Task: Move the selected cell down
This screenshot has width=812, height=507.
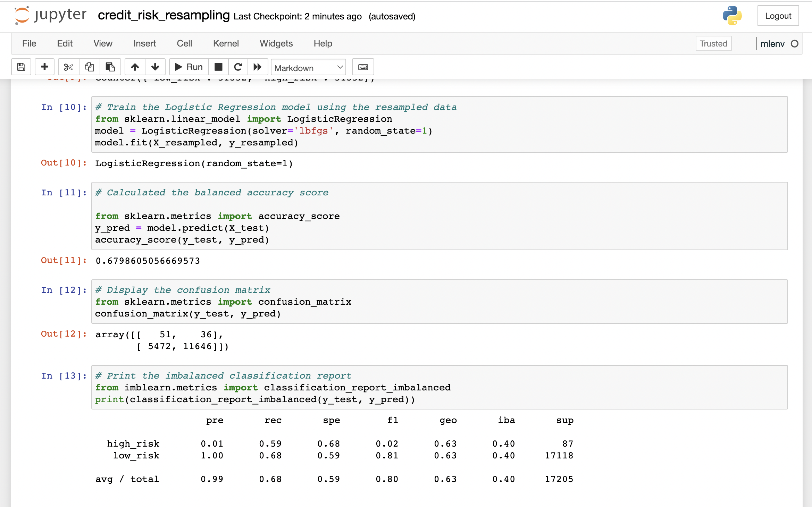Action: tap(155, 67)
